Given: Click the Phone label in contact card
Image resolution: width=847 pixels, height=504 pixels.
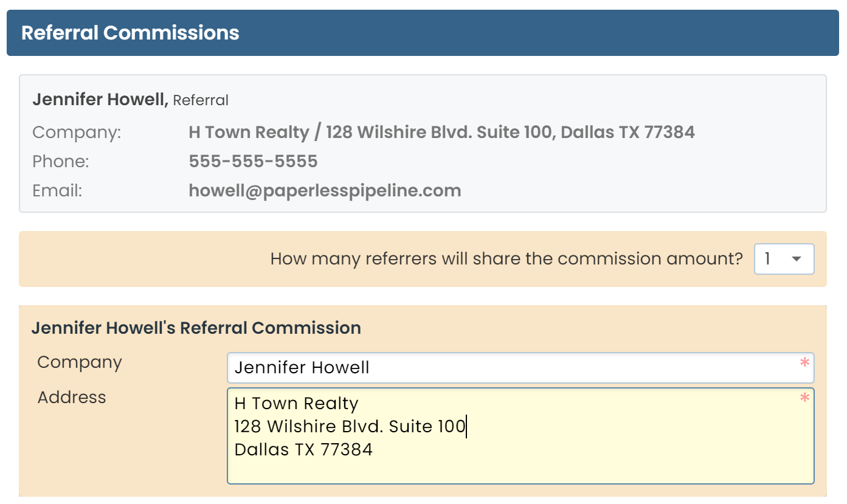Looking at the screenshot, I should [61, 162].
